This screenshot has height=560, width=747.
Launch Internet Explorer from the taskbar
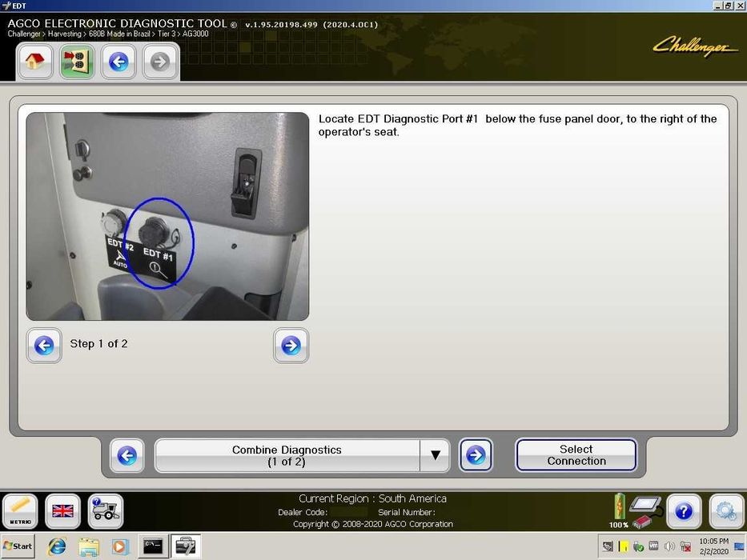[57, 546]
